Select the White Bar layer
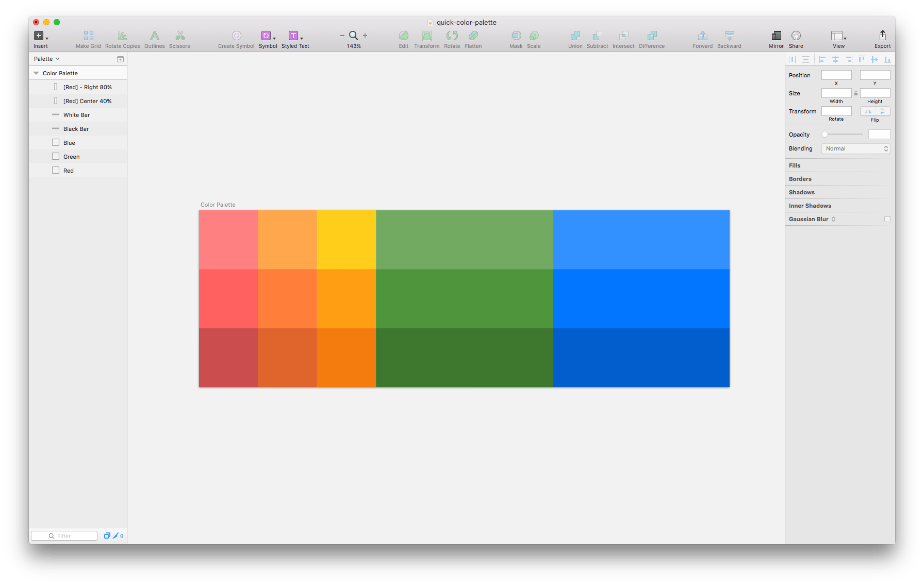 click(x=76, y=115)
